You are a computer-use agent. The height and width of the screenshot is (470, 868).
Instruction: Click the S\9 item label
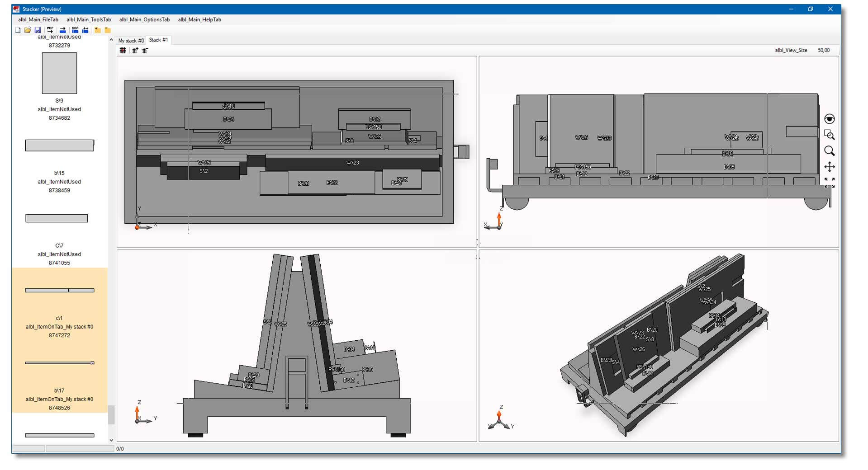59,101
